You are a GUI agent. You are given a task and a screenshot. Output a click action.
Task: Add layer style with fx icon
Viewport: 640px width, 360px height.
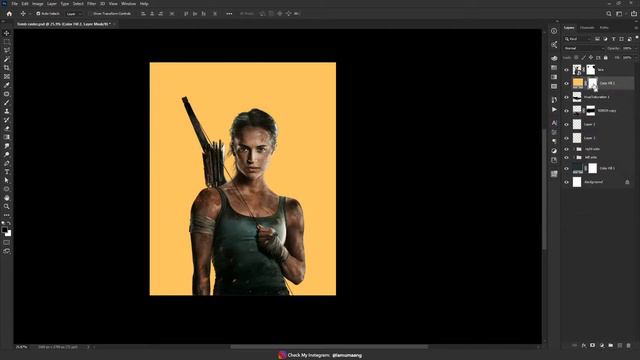point(584,345)
